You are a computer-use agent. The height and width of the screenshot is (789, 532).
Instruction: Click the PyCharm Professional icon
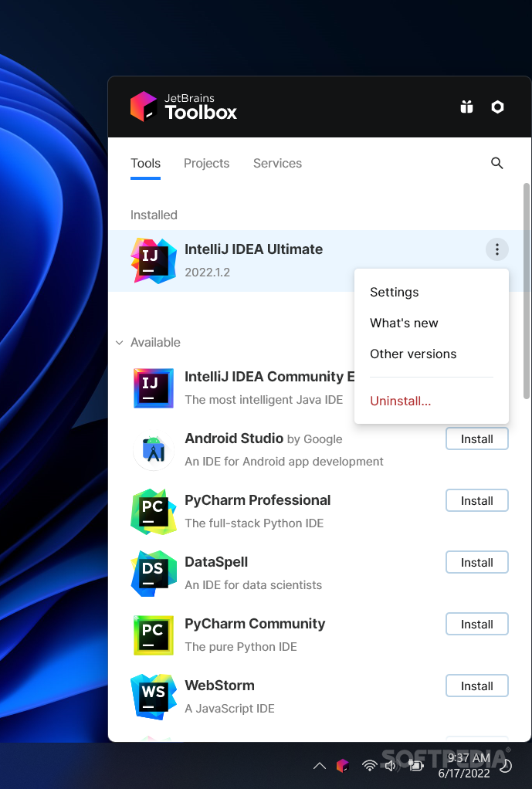tap(154, 512)
